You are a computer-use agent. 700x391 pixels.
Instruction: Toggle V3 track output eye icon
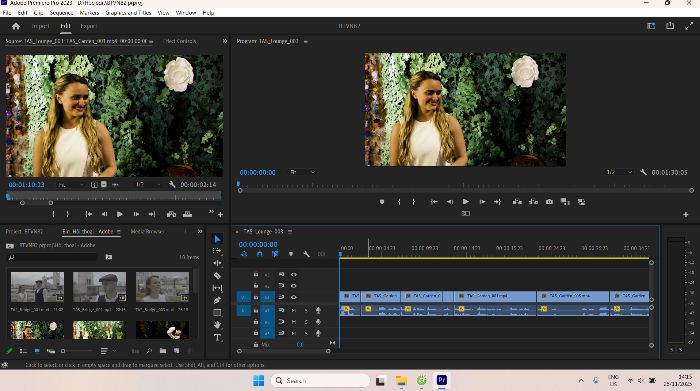(x=294, y=275)
